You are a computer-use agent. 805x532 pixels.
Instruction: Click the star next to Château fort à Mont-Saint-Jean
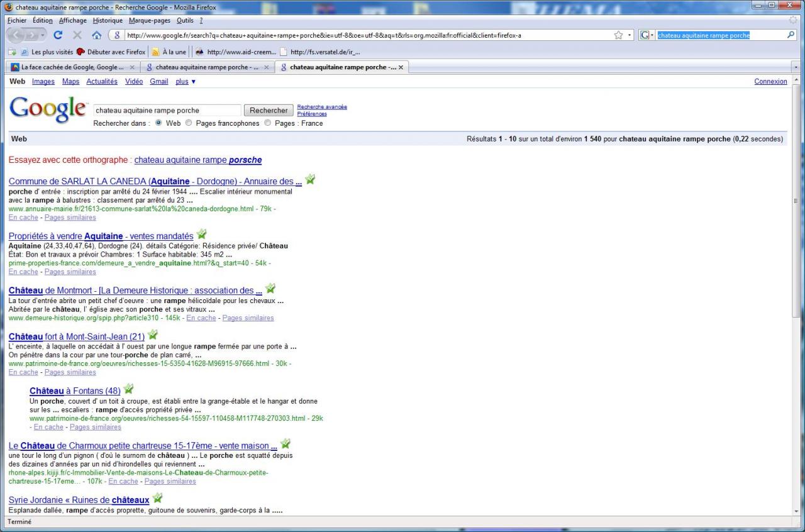click(153, 335)
